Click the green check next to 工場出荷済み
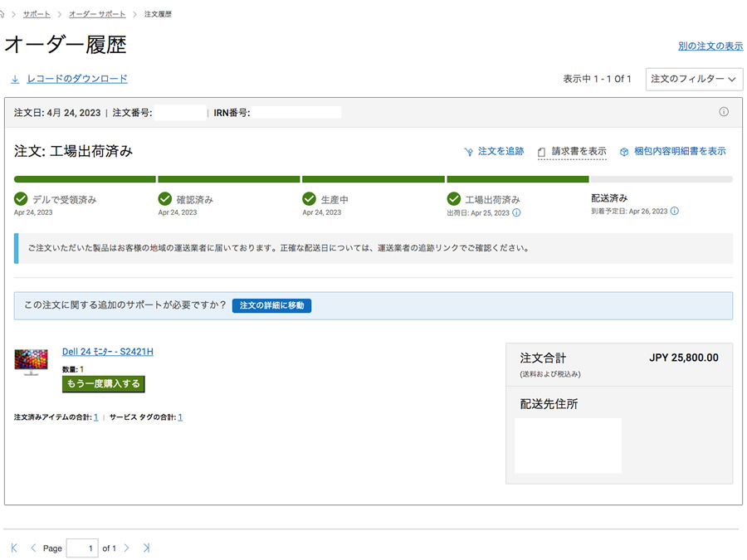The width and height of the screenshot is (747, 560). coord(454,198)
